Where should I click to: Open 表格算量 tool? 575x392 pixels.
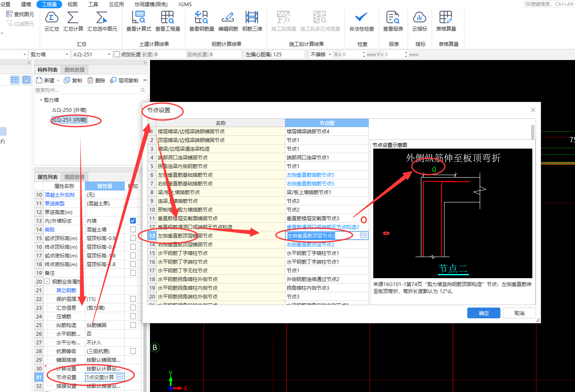[x=446, y=21]
